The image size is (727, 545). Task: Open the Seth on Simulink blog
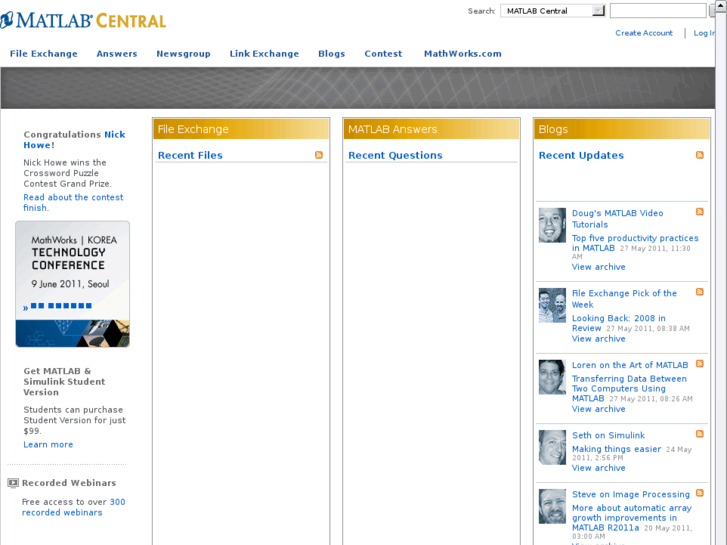tap(608, 435)
